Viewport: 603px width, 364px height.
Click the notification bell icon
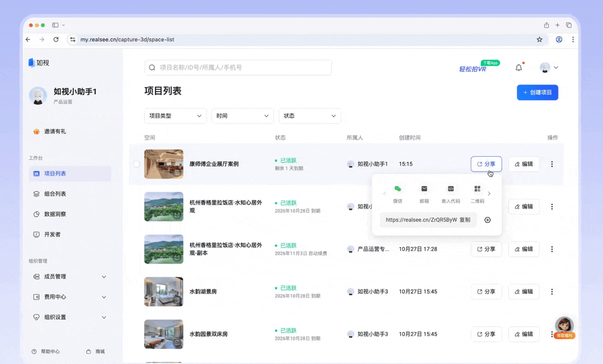[x=518, y=67]
